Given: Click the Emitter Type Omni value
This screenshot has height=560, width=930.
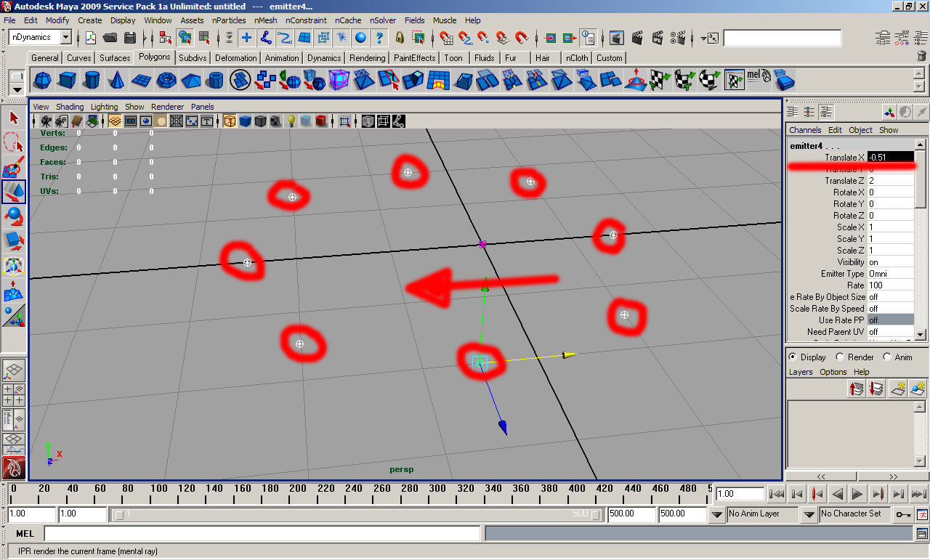Looking at the screenshot, I should tap(890, 274).
